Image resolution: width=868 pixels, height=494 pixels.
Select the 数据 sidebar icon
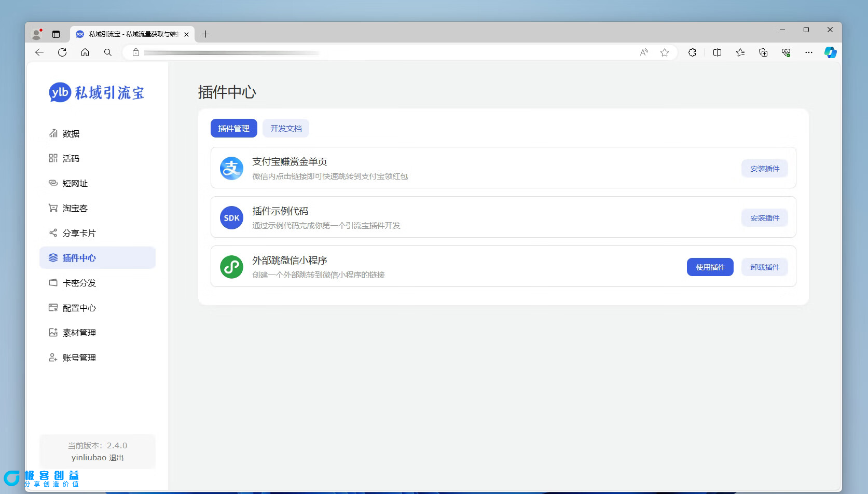click(53, 133)
